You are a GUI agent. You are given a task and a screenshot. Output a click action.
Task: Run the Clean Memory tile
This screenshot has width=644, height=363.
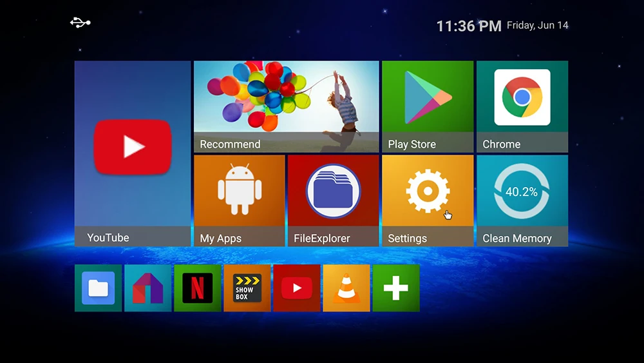pyautogui.click(x=522, y=201)
